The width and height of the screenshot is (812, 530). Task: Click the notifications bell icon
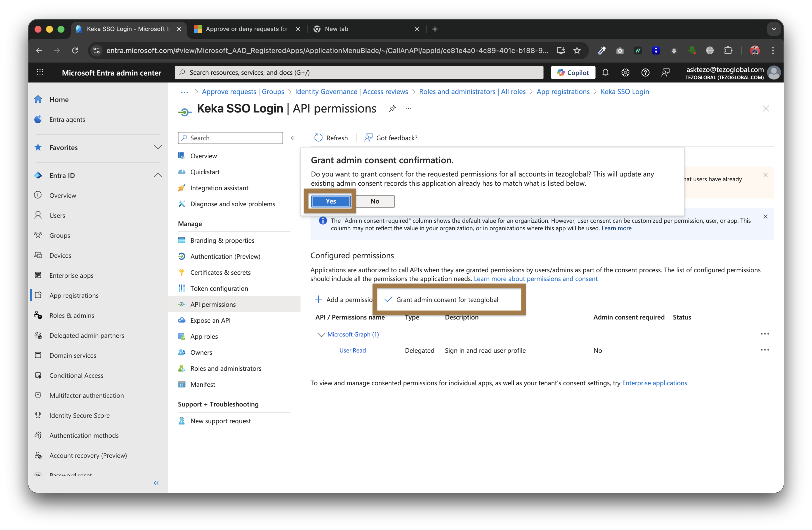pos(605,72)
